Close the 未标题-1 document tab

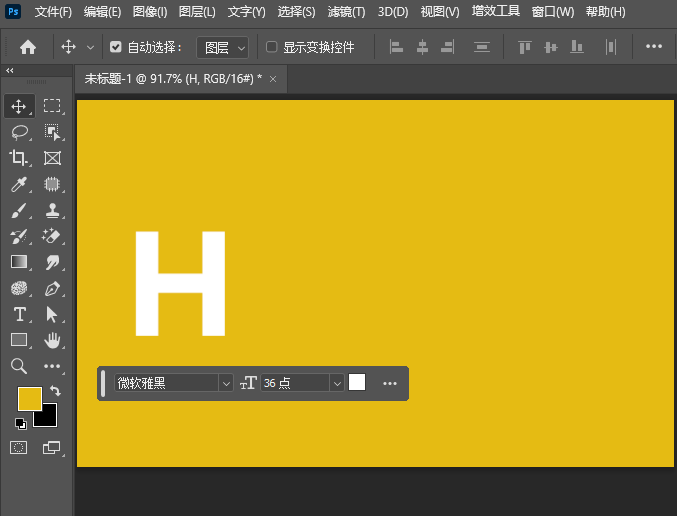[273, 79]
